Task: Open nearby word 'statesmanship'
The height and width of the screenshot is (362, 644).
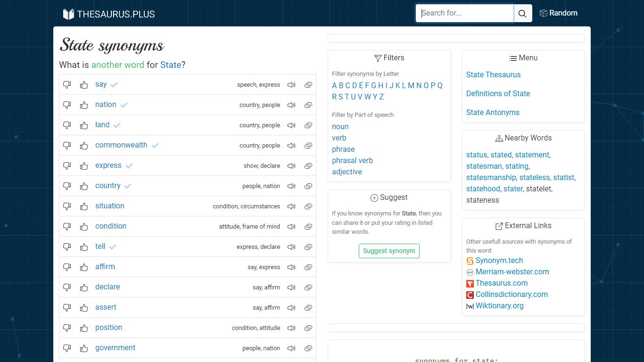Action: (x=491, y=178)
